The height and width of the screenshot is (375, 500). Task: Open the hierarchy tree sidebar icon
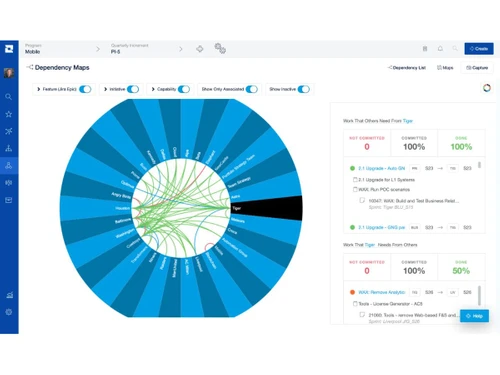pos(9,148)
